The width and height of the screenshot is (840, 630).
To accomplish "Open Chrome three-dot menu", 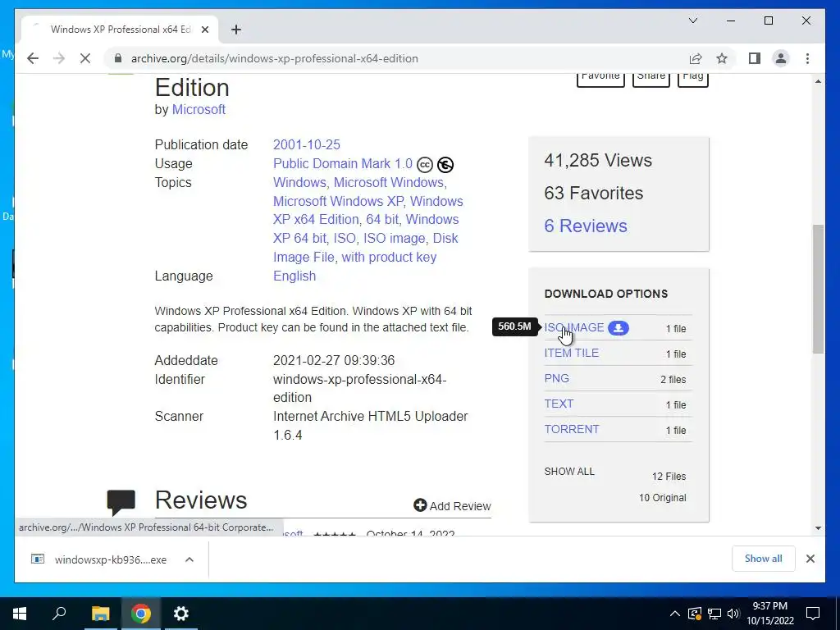I will pos(807,58).
